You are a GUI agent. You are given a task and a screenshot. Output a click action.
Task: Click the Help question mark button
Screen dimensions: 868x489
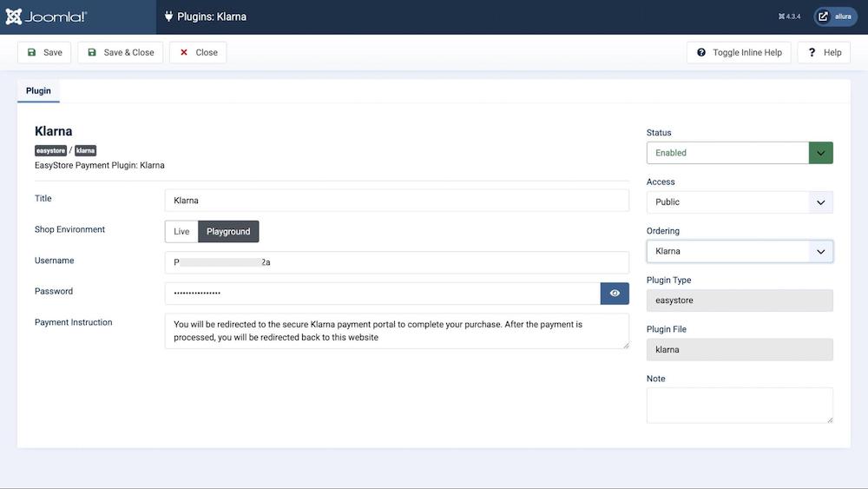point(824,52)
